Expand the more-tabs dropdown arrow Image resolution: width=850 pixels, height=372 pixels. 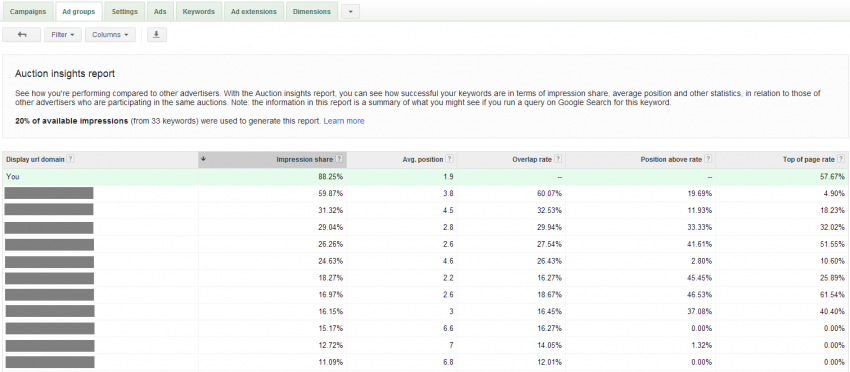click(x=350, y=11)
